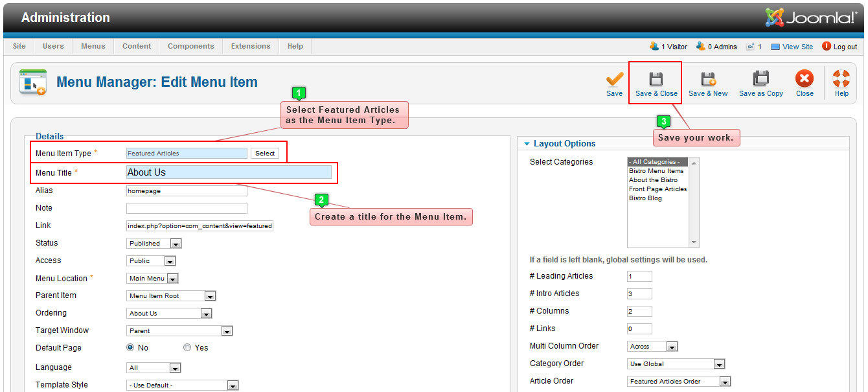The height and width of the screenshot is (392, 868).
Task: Click the Save & Close floppy icon
Action: 656,80
